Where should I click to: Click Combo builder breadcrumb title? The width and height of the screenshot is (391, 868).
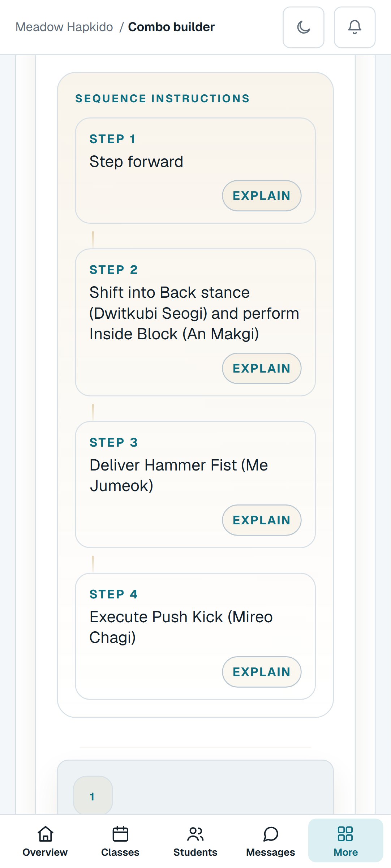(171, 27)
